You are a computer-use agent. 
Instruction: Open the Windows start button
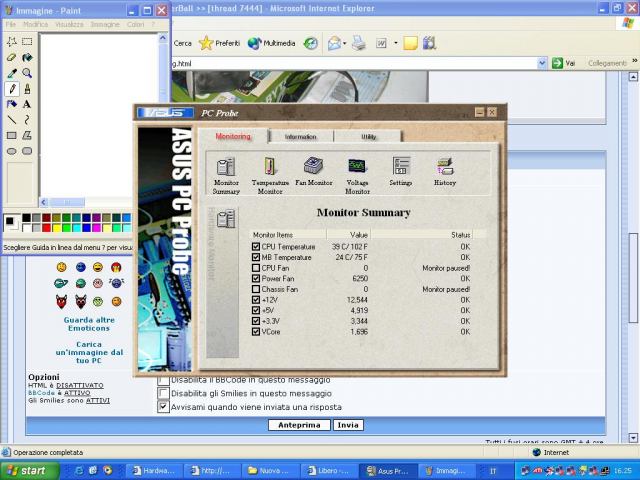click(29, 471)
